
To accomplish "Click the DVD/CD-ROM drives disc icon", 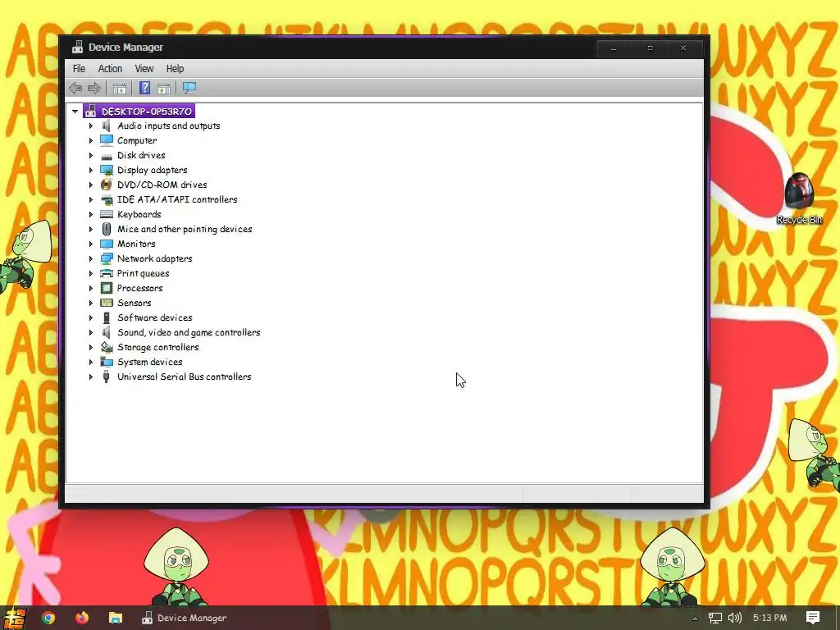I will pos(107,185).
